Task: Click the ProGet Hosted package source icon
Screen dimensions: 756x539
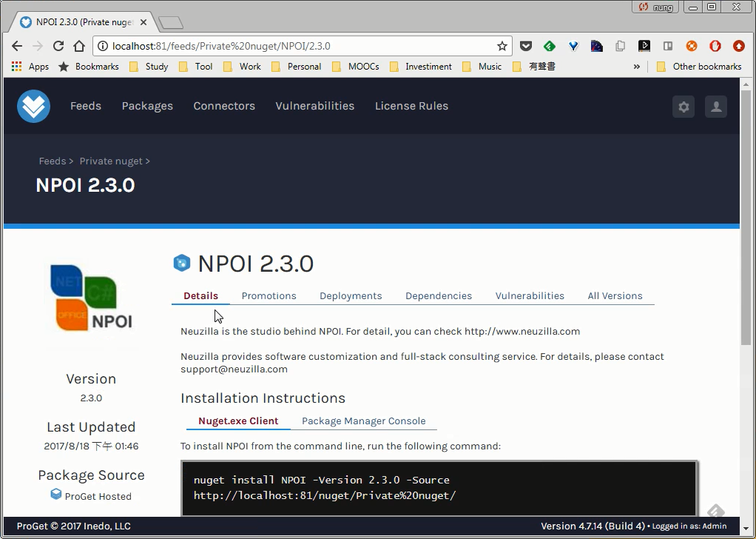Action: [x=56, y=494]
